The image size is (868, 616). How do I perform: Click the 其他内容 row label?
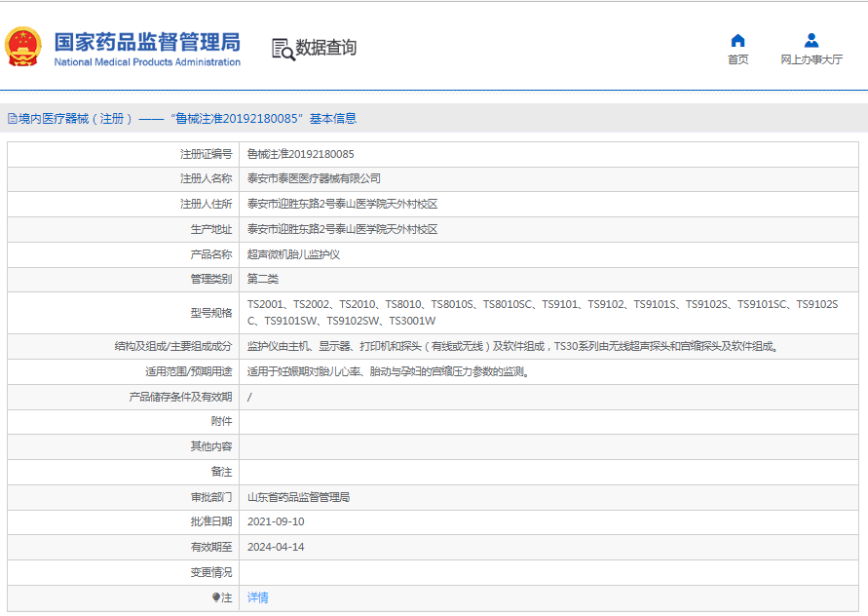click(211, 446)
